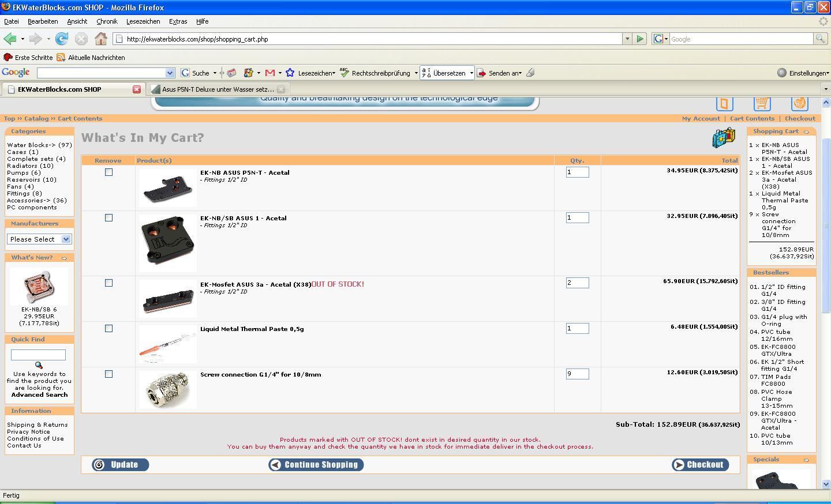Image resolution: width=831 pixels, height=504 pixels.
Task: Click quantity field for Screw connection G1/4"
Action: [x=577, y=374]
